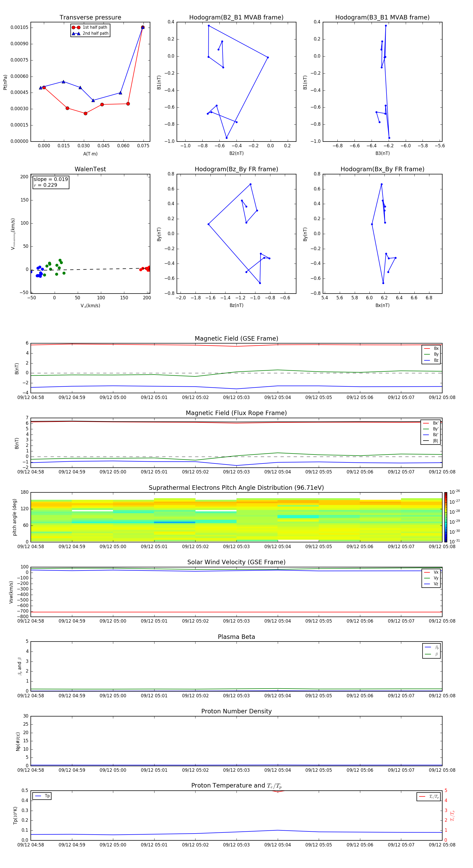This screenshot has width=473, height=868.
Task: Click the dashed fit line in WalenTest plot
Action: 90,269
